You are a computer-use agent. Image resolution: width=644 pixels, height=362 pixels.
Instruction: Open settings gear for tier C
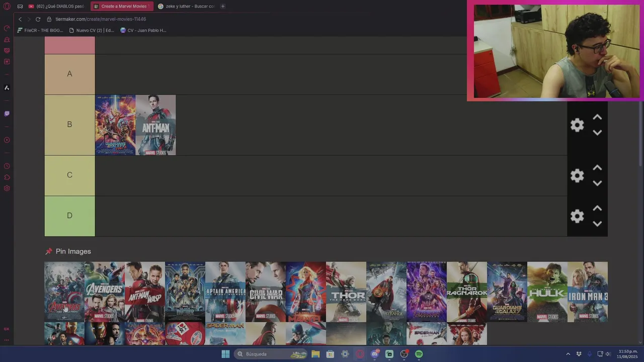(577, 175)
